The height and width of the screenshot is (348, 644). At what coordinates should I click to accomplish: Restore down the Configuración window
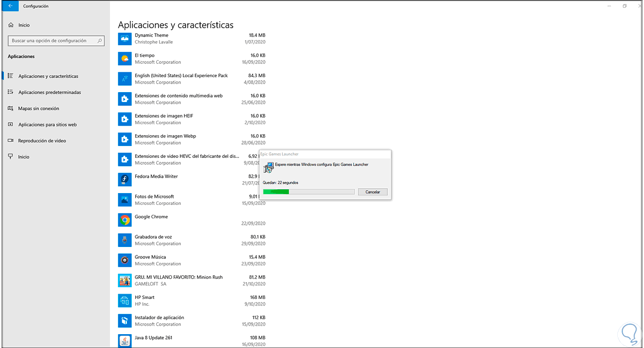[625, 6]
